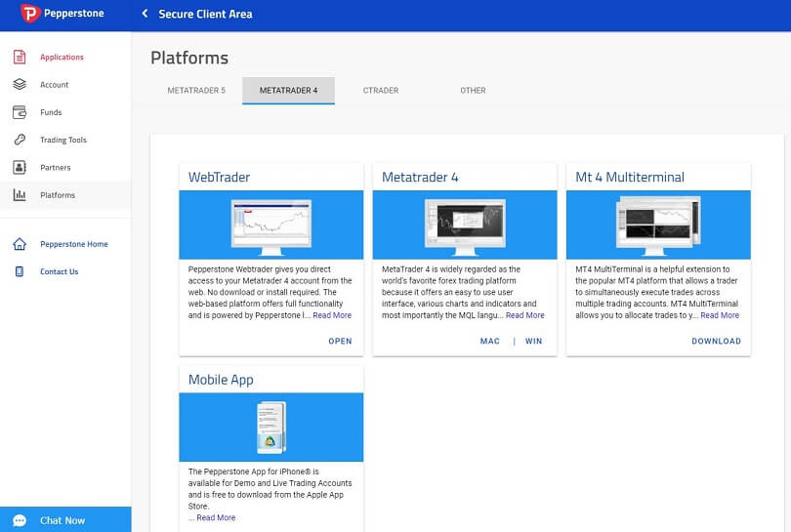Image resolution: width=791 pixels, height=532 pixels.
Task: Click the Secure Client Area header text
Action: pos(205,14)
